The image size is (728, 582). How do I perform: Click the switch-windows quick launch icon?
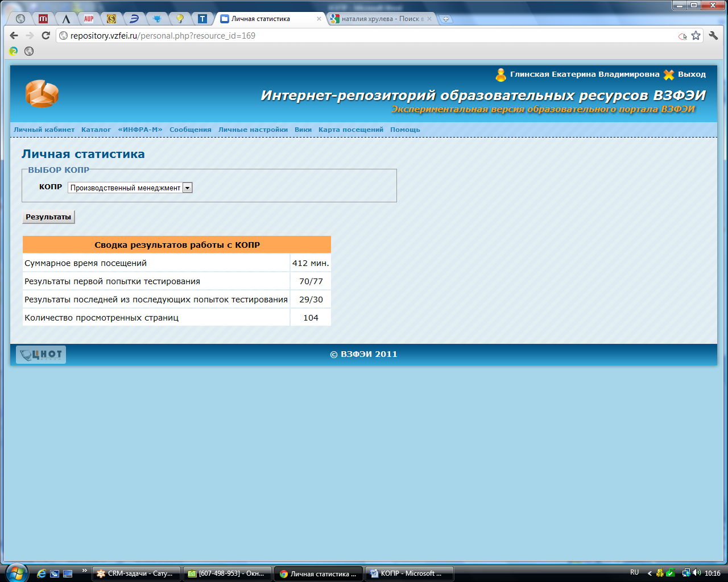coord(55,573)
